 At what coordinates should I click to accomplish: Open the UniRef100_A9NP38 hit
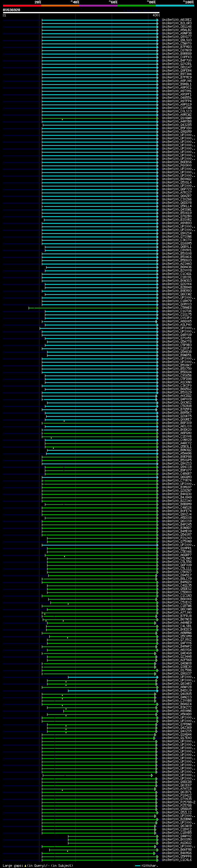coord(176,33)
